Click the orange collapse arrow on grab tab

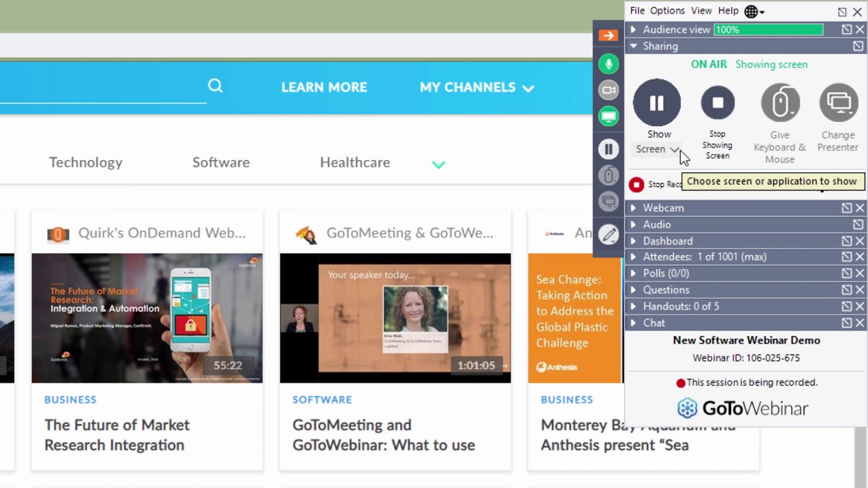(608, 35)
